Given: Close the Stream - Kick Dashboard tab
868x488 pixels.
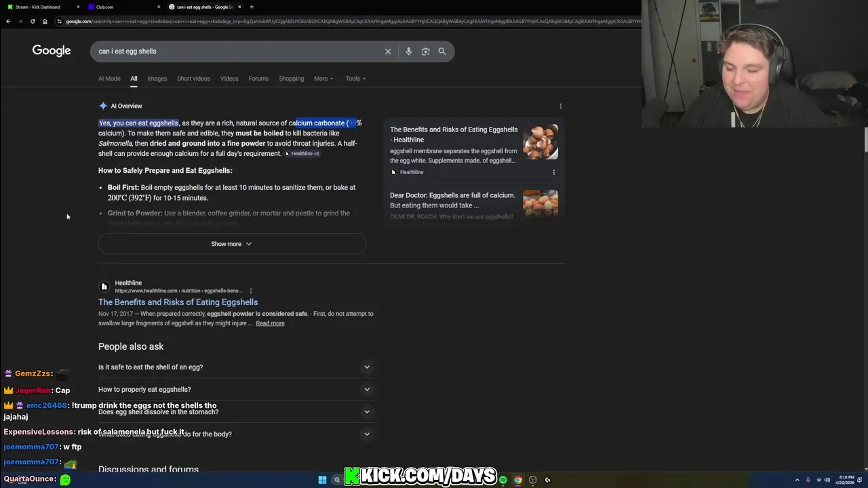Looking at the screenshot, I should [78, 7].
